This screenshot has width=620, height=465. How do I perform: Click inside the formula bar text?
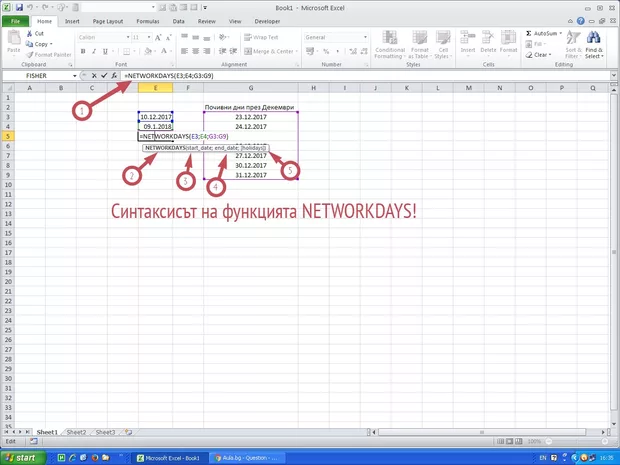[x=169, y=76]
